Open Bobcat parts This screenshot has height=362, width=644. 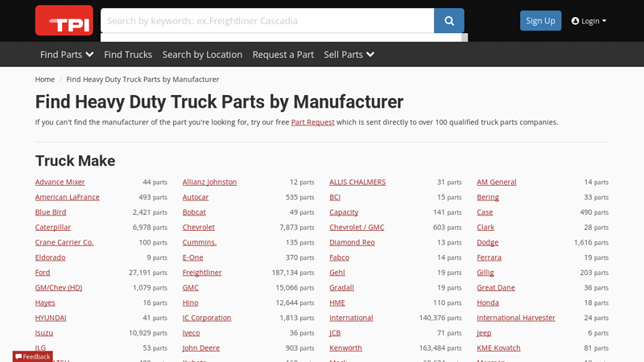[x=194, y=212]
